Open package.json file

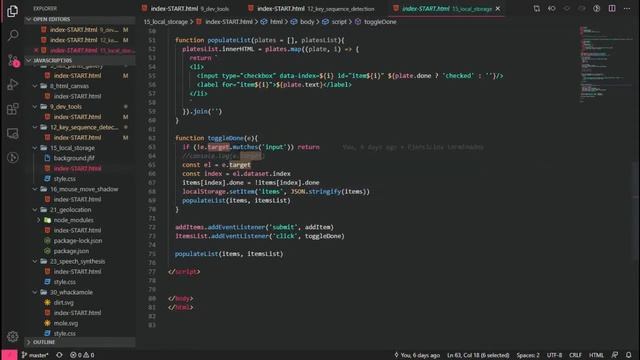click(71, 251)
